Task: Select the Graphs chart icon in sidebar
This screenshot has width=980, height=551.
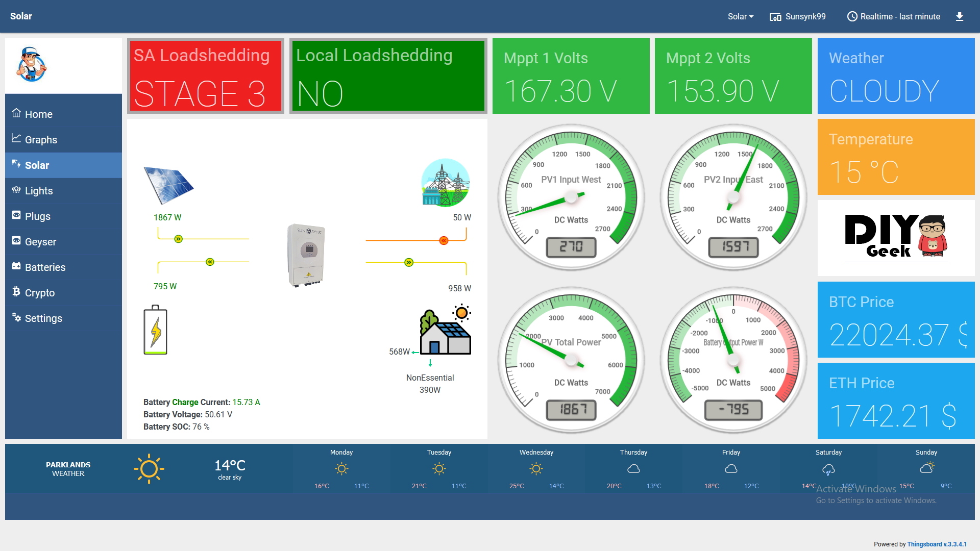Action: click(16, 140)
